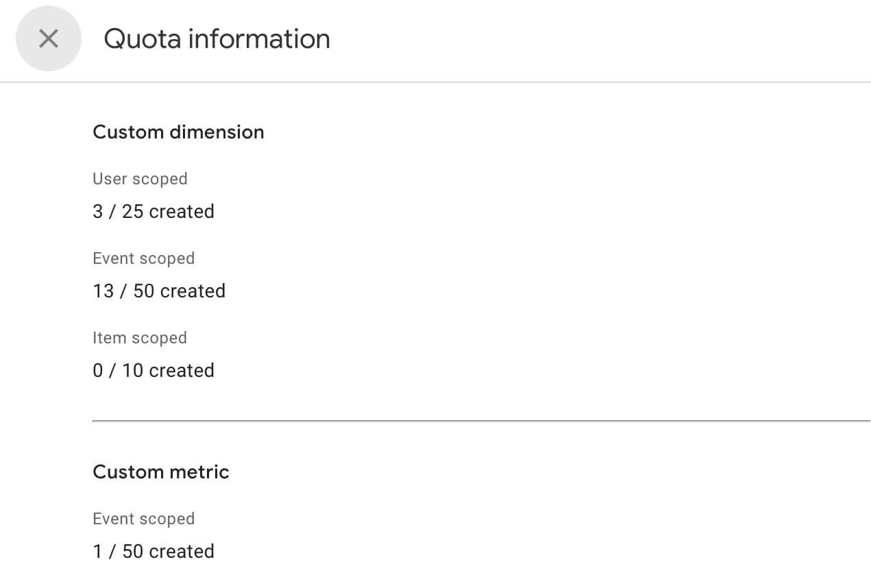Image resolution: width=871 pixels, height=588 pixels.
Task: Select the User scoped label
Action: (x=140, y=179)
